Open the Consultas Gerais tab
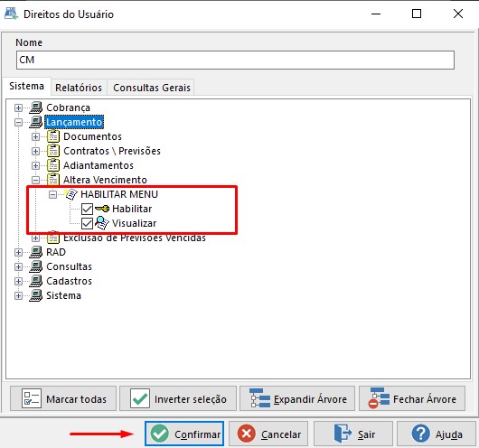479x448 pixels. click(x=152, y=88)
